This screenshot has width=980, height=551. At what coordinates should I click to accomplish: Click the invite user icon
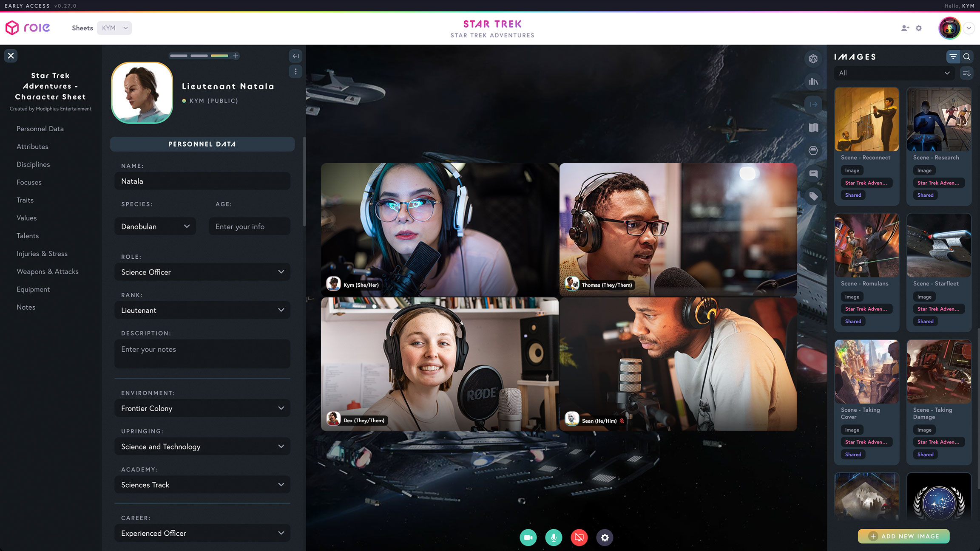(x=905, y=28)
